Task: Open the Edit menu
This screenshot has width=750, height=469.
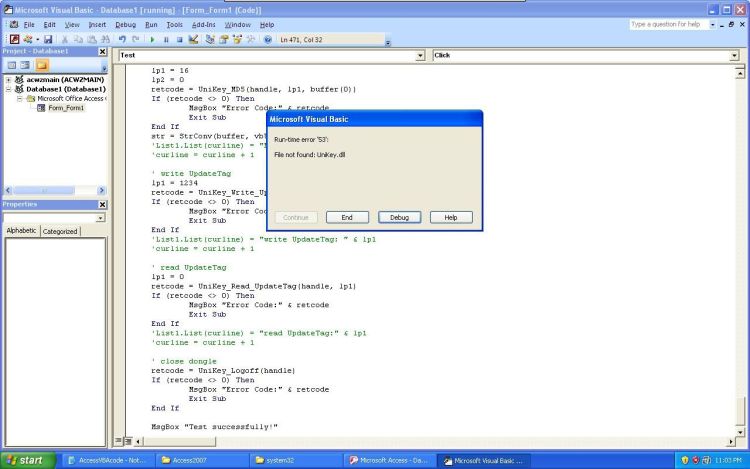Action: [x=49, y=24]
